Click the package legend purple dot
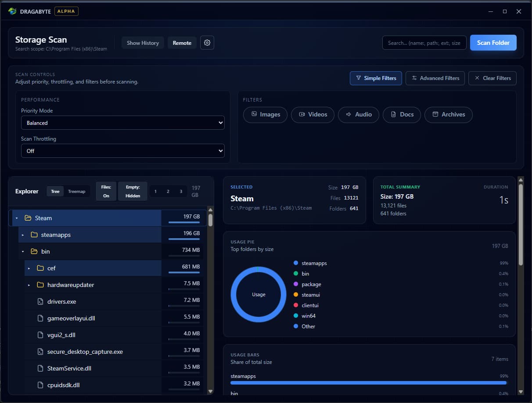 (x=296, y=284)
